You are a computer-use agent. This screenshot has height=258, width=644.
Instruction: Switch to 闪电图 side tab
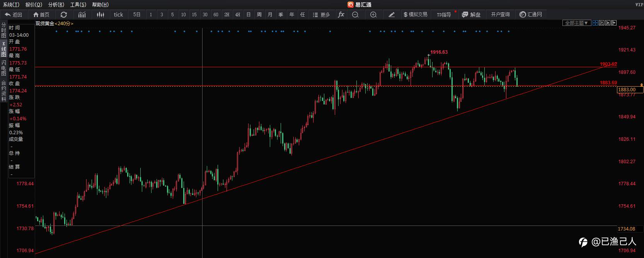coord(3,68)
